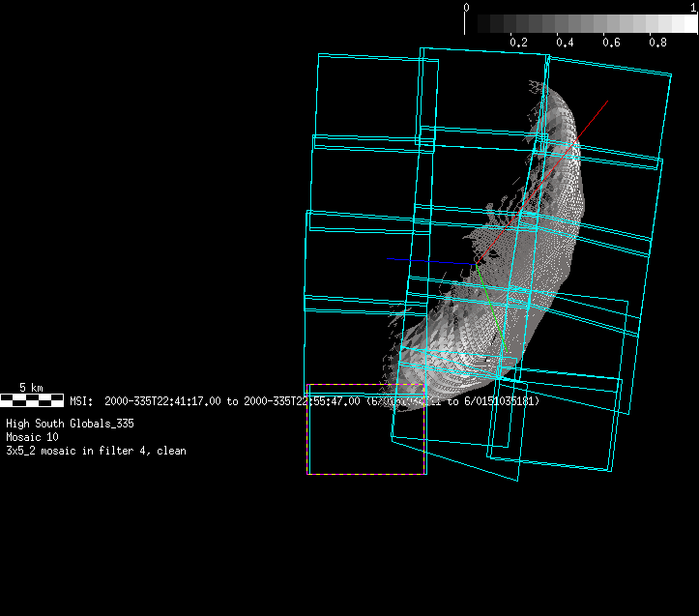Click the 0.6 tick label on colorbar
This screenshot has width=699, height=616.
point(611,43)
